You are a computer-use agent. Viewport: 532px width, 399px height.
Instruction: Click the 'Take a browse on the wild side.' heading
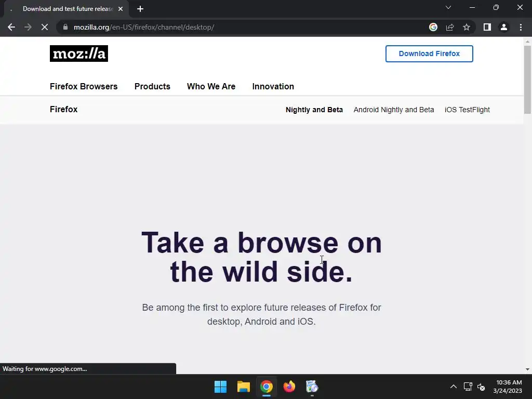[x=262, y=257]
